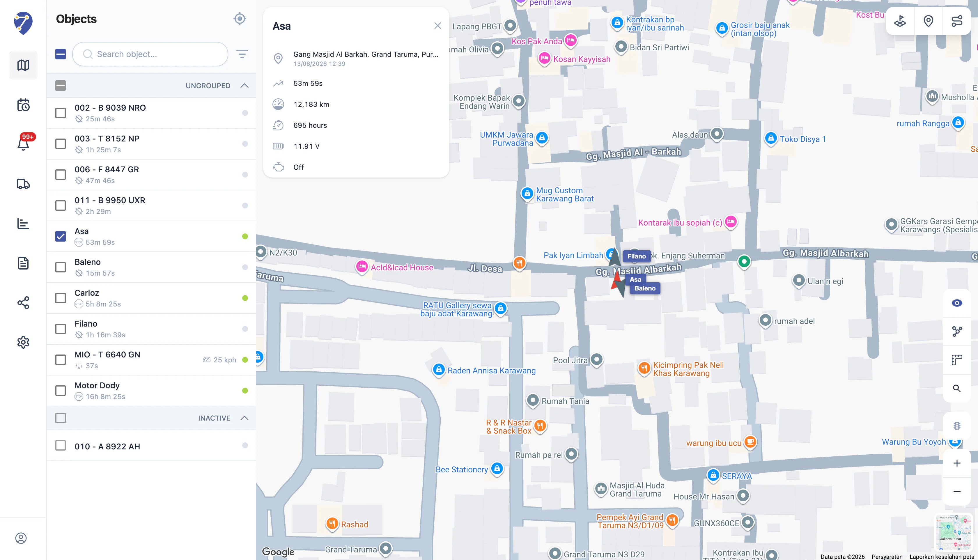This screenshot has height=560, width=978.
Task: Click Bee Stationery place marker
Action: (497, 469)
